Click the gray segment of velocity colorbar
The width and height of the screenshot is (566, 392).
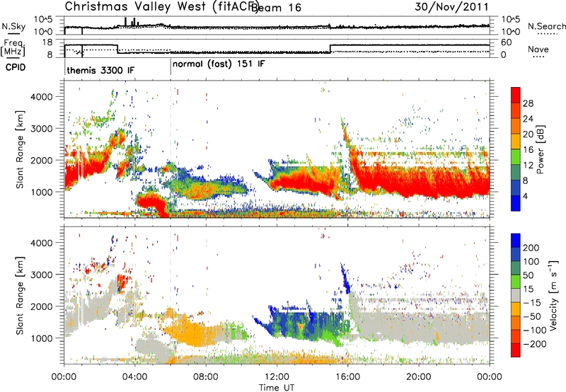coord(516,295)
